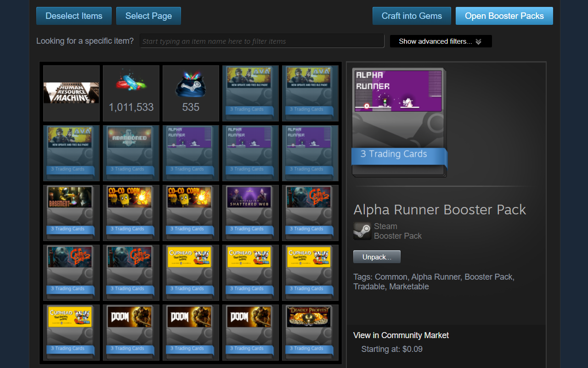
Task: Select the Cuphead pack beside a DOOM pack
Action: [x=71, y=333]
